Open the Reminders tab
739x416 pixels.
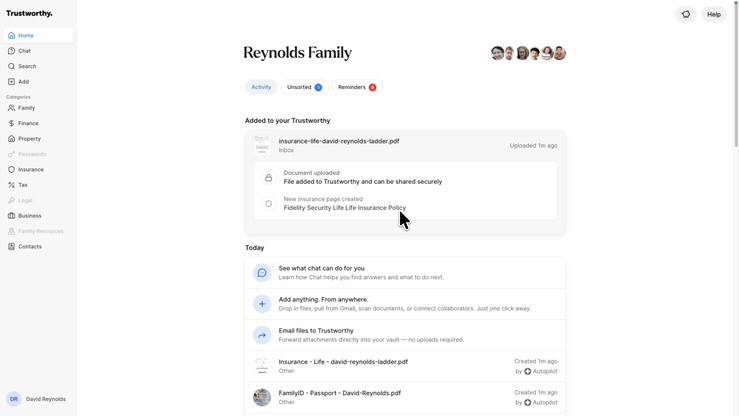pos(356,87)
